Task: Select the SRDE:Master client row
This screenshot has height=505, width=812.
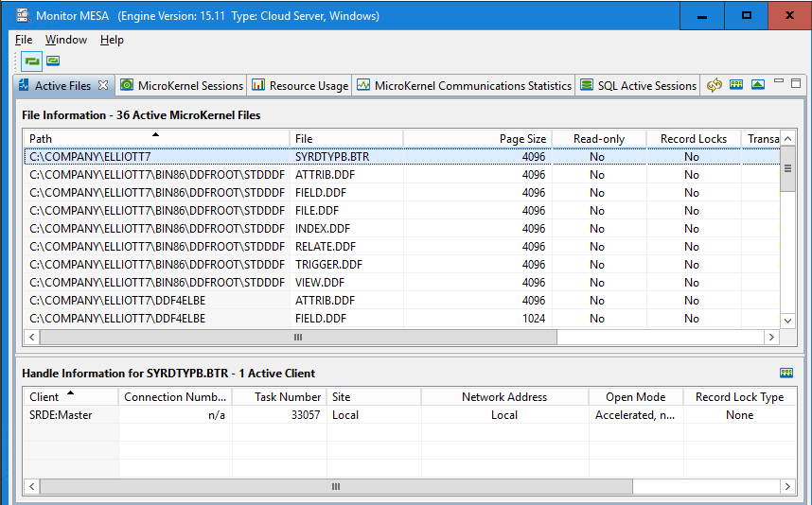Action: (410, 414)
